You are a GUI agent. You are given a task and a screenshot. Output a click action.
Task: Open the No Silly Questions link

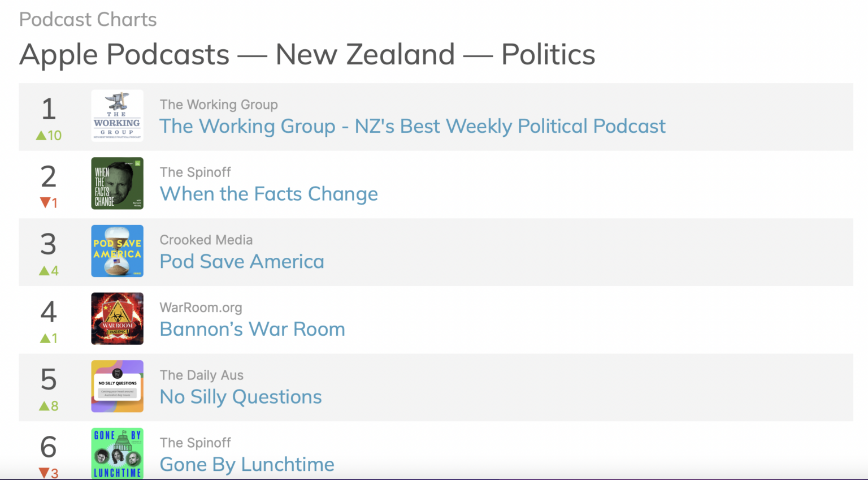[240, 397]
